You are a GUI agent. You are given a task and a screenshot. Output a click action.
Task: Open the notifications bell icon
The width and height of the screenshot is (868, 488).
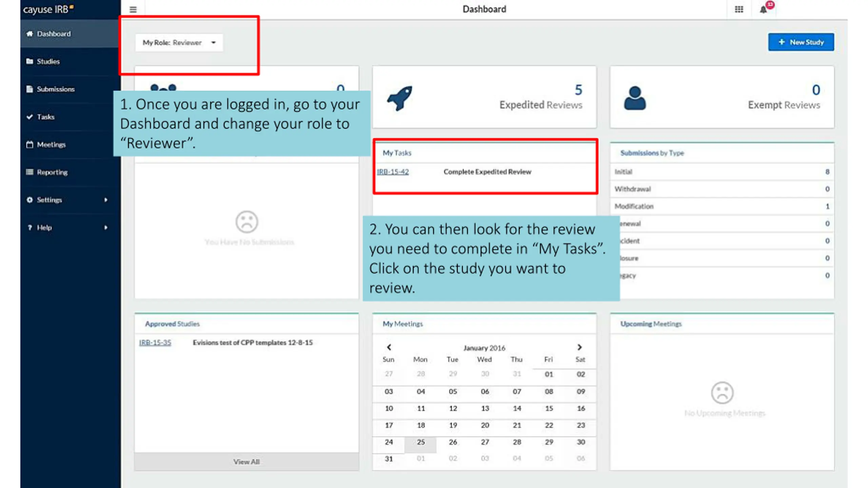point(763,9)
